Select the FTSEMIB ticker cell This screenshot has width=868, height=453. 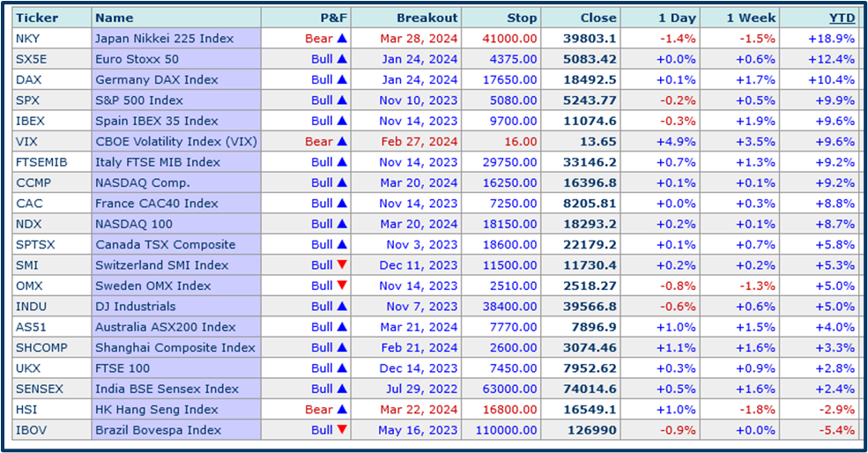53,161
